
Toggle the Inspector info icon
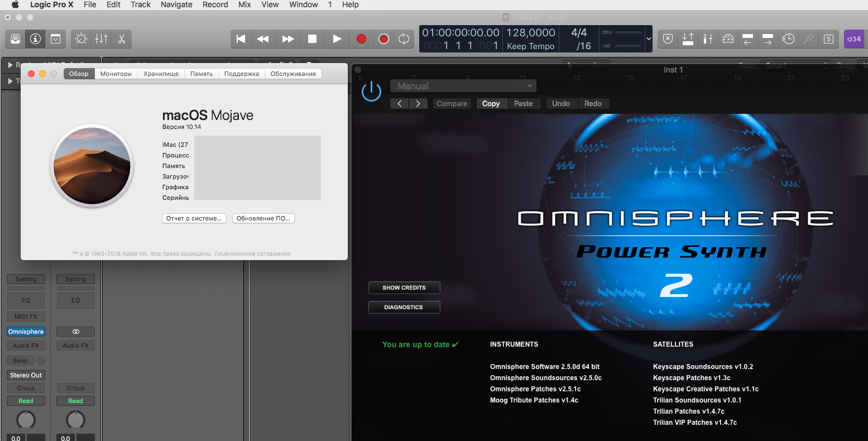click(36, 39)
